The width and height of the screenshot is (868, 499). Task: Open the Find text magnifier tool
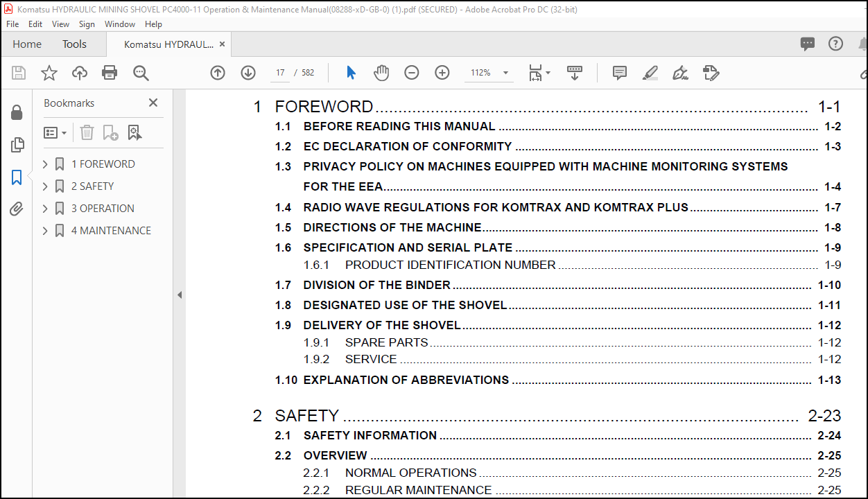141,73
